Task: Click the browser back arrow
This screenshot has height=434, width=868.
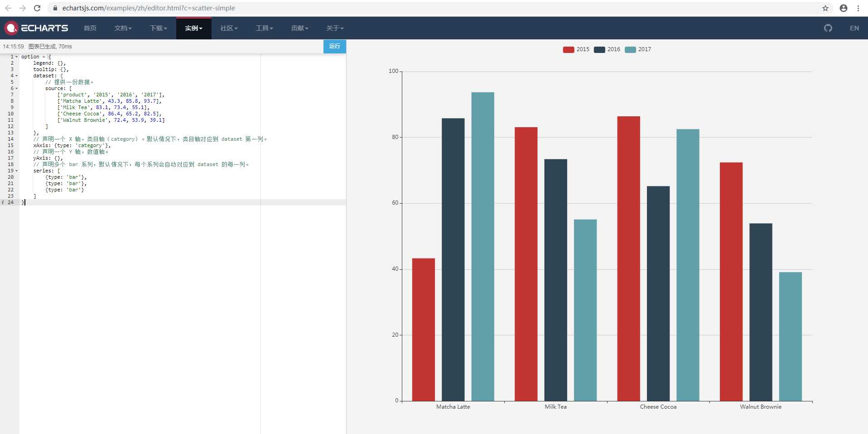Action: tap(8, 8)
